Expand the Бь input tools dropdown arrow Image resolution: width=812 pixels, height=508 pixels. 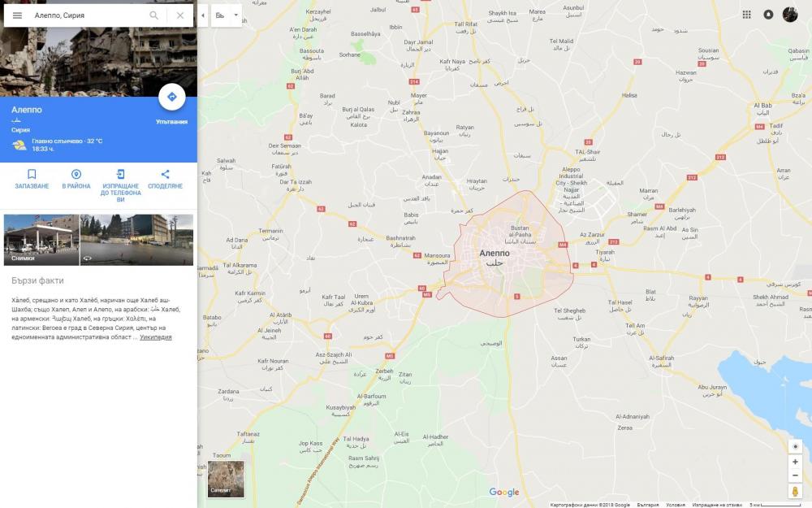pos(236,15)
